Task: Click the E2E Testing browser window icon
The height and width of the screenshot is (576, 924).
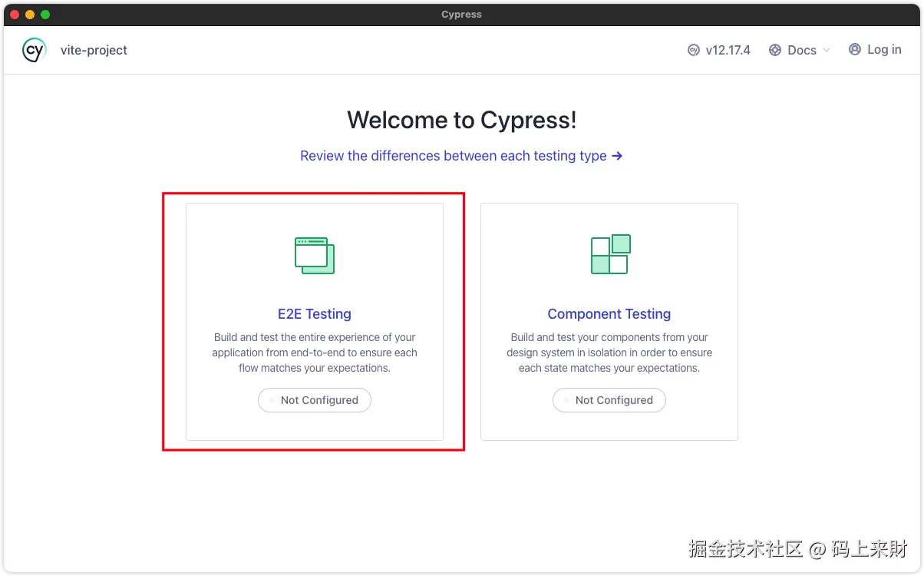Action: point(315,256)
